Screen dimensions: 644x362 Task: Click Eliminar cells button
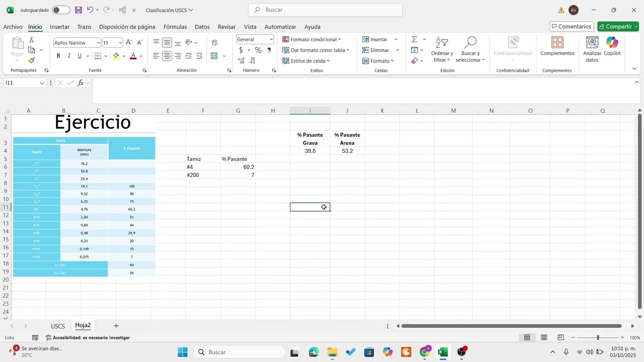tap(376, 50)
